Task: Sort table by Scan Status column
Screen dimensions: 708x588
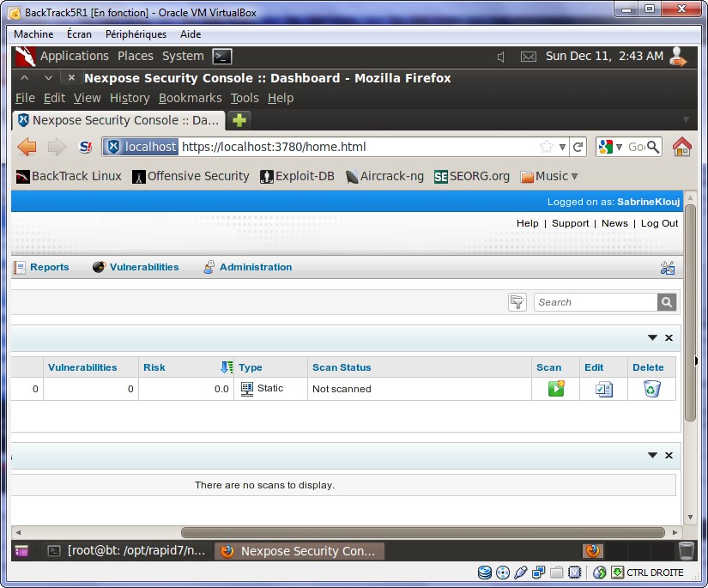Action: tap(342, 367)
